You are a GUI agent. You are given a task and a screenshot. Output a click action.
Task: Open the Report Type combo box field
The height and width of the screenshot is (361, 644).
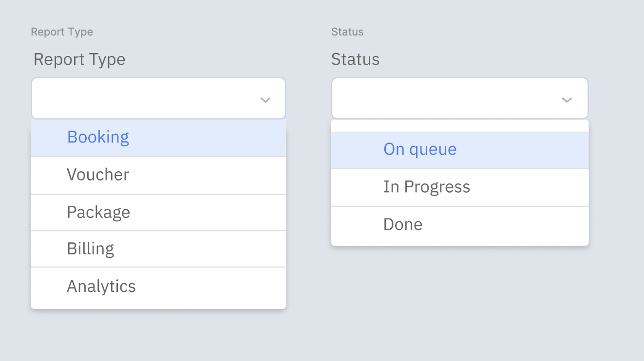point(146,99)
